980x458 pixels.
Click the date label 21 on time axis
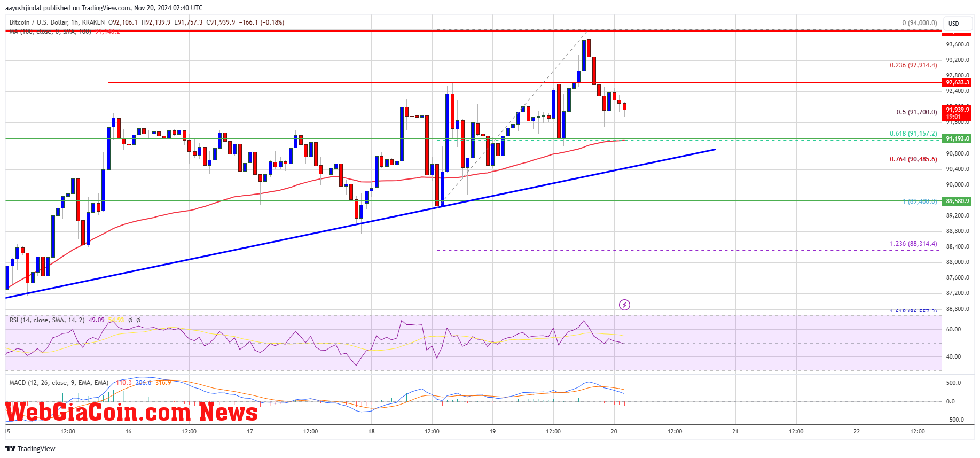click(x=735, y=431)
